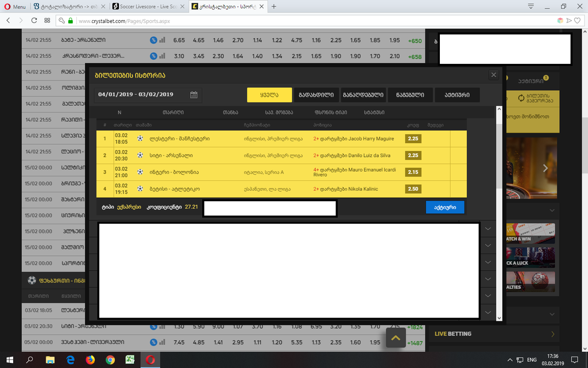
Task: Click the yellow scroll-to-top arrow button
Action: tap(396, 338)
